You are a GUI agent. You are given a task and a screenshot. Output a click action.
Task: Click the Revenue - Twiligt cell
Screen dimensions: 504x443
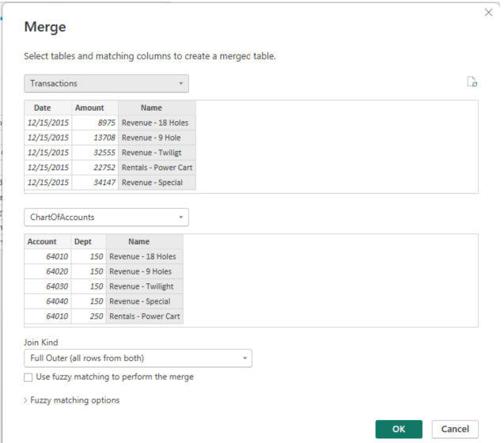(152, 153)
